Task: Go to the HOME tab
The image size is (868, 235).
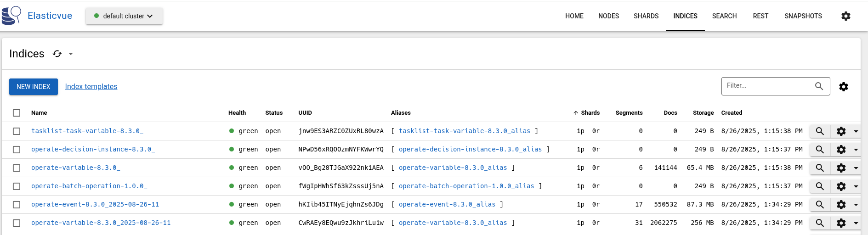Action: pyautogui.click(x=574, y=16)
